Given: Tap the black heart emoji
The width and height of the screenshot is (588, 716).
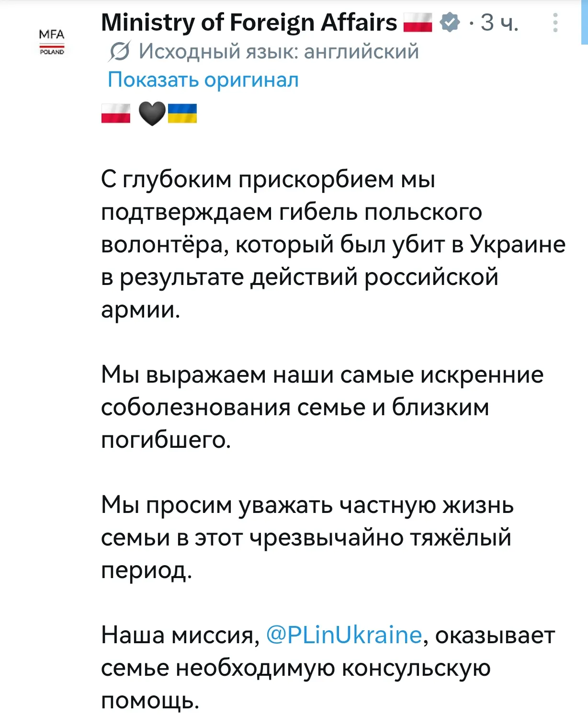Looking at the screenshot, I should pos(152,114).
